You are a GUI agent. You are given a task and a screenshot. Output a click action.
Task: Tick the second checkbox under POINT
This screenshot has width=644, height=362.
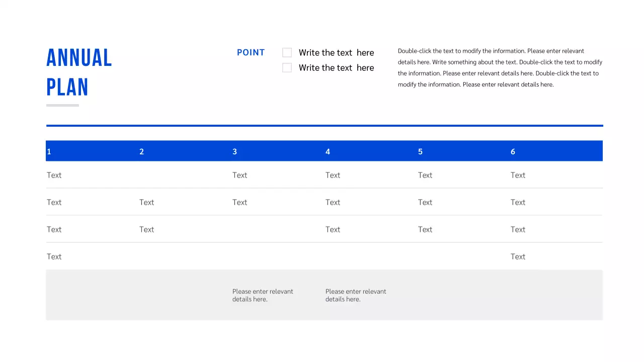click(287, 68)
